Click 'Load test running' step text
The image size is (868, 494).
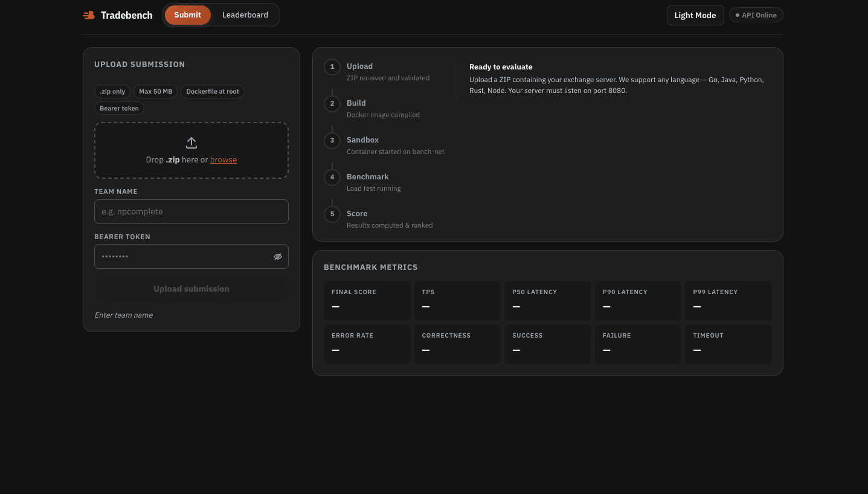pos(374,188)
